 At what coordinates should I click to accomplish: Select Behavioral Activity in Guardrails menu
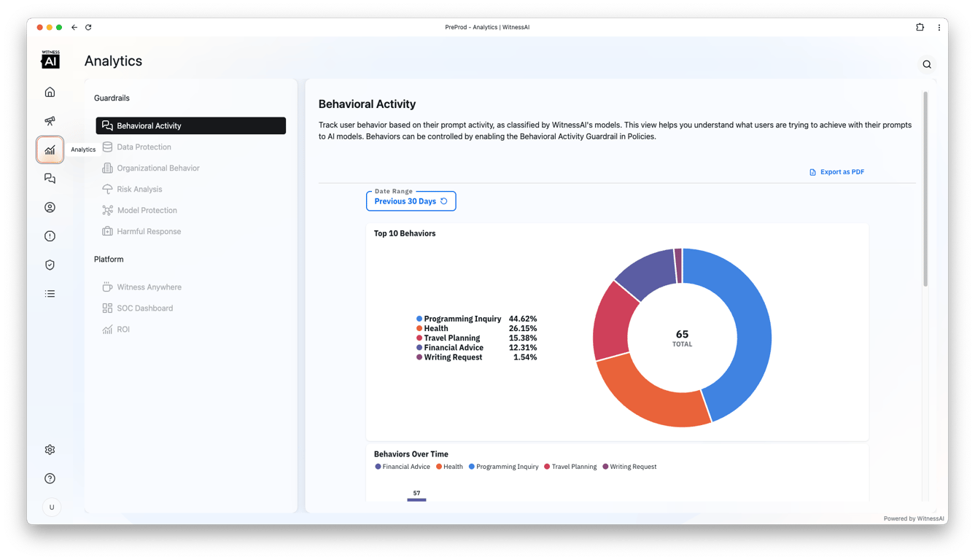coord(191,125)
